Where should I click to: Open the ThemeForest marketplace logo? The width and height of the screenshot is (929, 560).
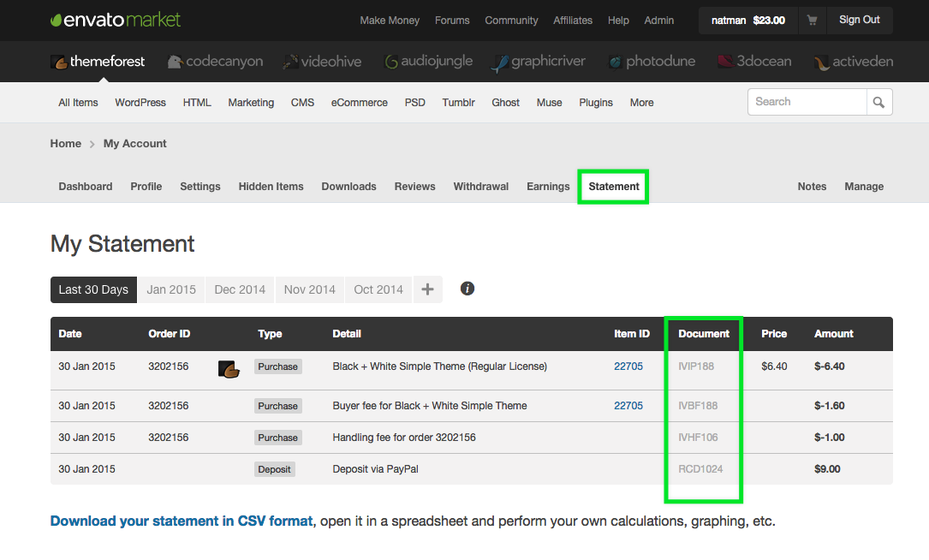pos(98,62)
